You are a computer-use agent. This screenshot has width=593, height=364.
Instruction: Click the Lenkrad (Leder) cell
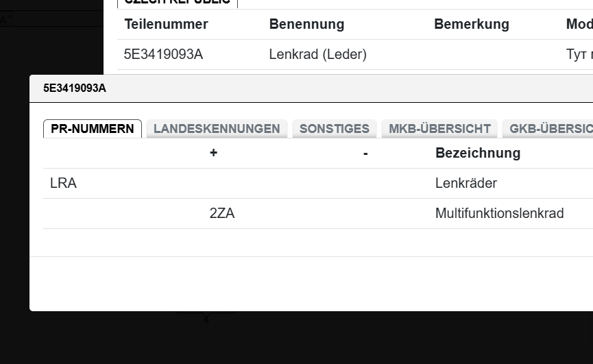pos(317,54)
